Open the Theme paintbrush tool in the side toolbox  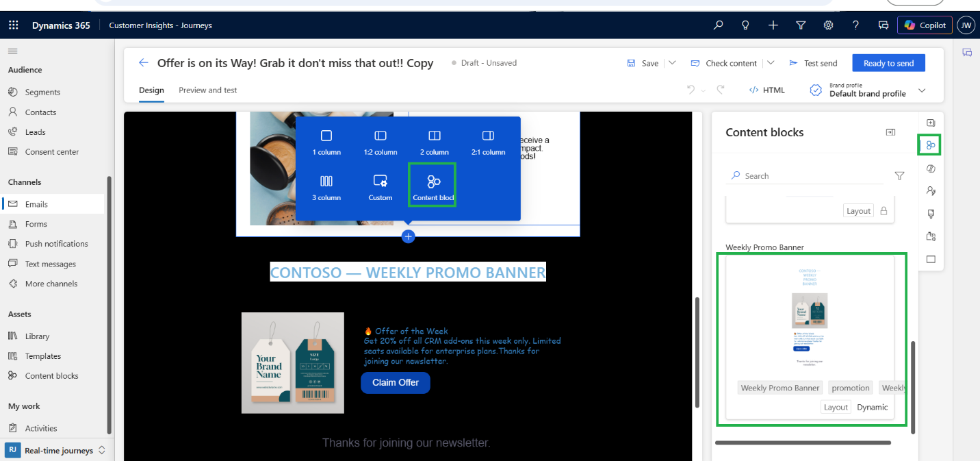[x=931, y=214]
